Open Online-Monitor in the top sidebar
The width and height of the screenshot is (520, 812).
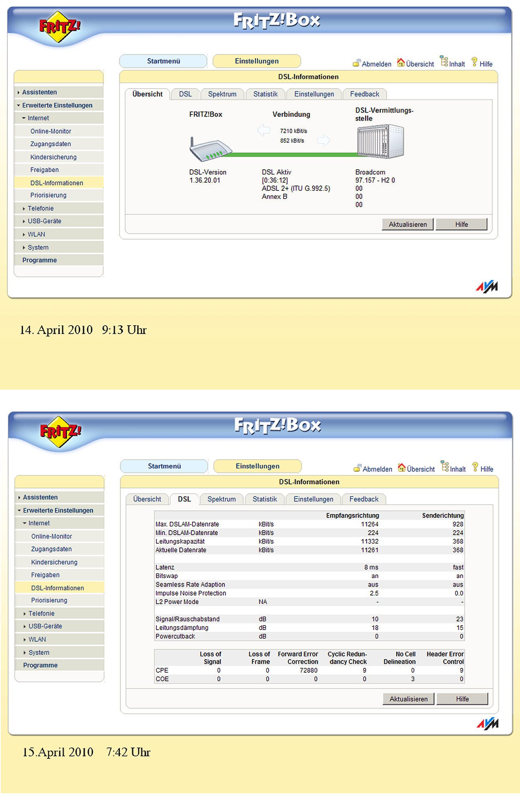59,131
